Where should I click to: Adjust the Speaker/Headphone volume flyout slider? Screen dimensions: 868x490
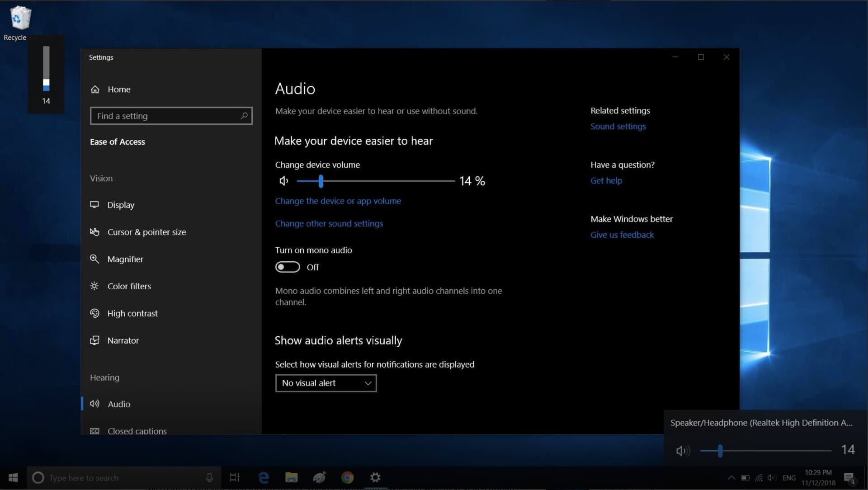765,450
